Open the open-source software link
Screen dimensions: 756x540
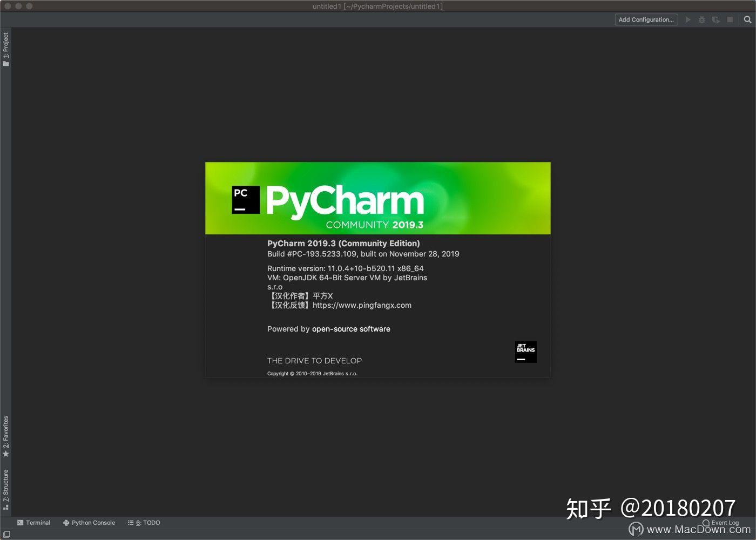point(351,329)
